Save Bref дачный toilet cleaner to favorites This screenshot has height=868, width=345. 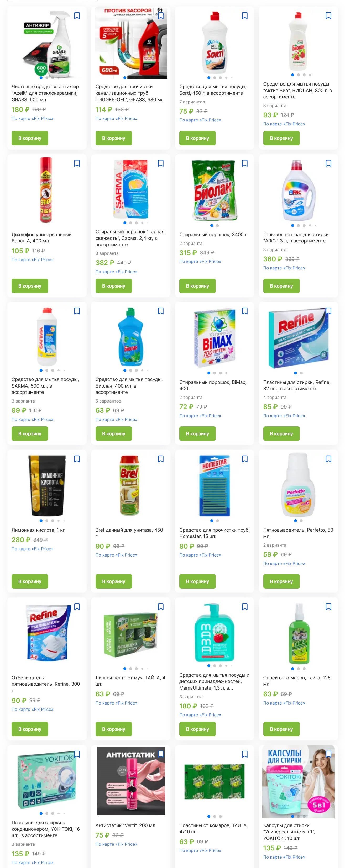coord(160,459)
